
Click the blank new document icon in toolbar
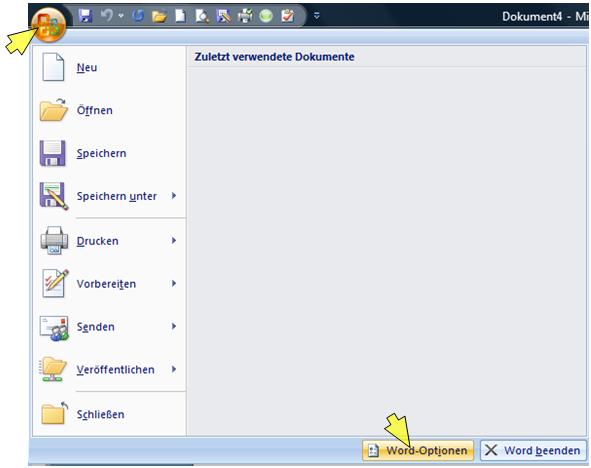point(181,16)
